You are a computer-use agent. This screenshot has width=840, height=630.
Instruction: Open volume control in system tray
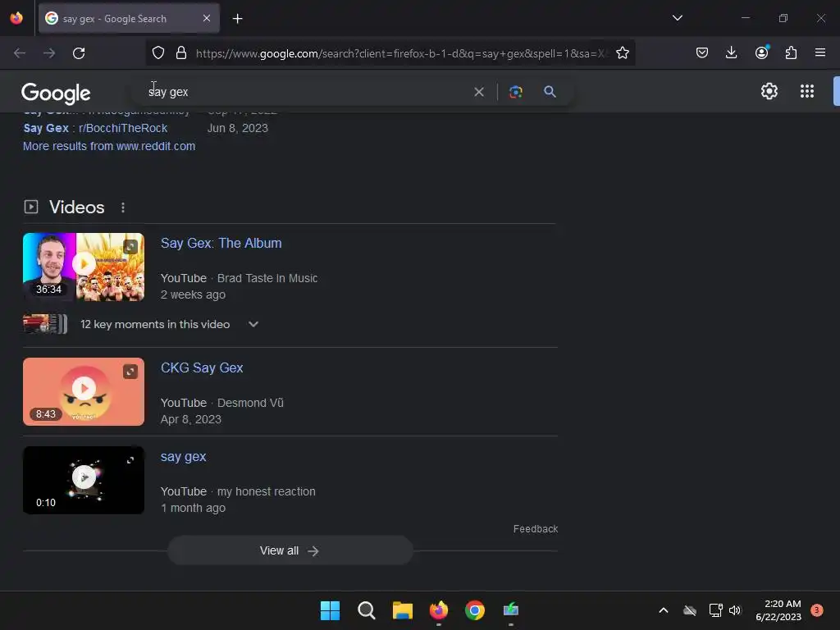[x=735, y=610]
